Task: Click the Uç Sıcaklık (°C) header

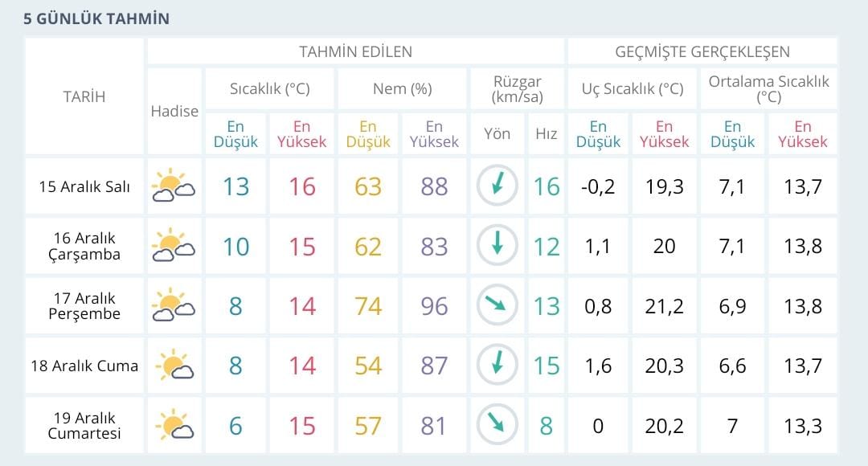Action: pyautogui.click(x=633, y=88)
